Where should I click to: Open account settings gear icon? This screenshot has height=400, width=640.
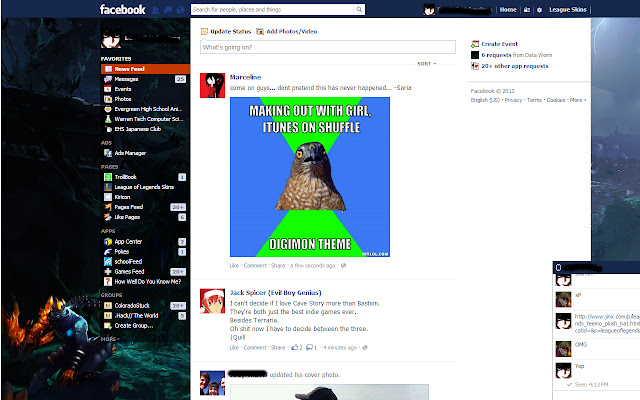539,10
